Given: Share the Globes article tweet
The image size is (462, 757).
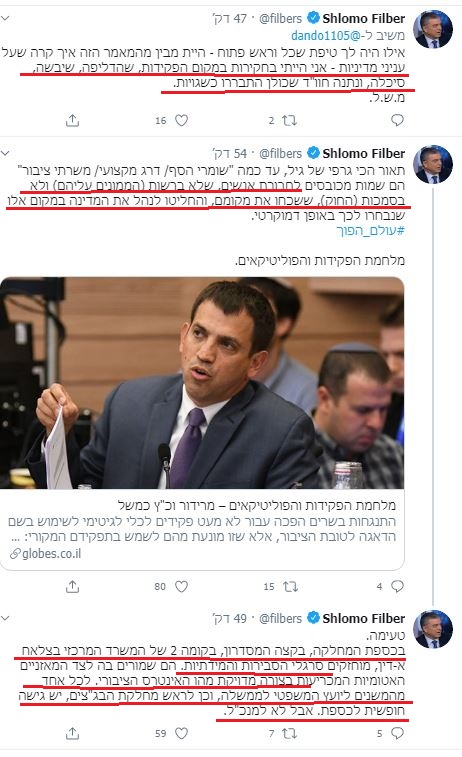Looking at the screenshot, I should [72, 587].
